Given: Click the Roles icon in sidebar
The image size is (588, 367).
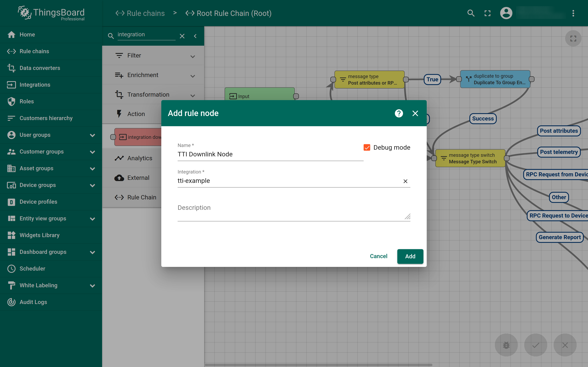Looking at the screenshot, I should coord(12,102).
